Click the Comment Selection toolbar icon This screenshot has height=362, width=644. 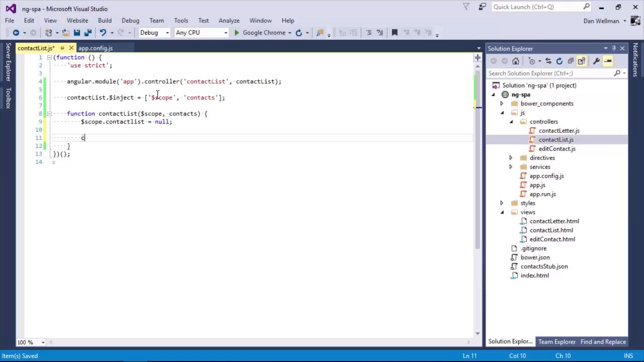(369, 33)
